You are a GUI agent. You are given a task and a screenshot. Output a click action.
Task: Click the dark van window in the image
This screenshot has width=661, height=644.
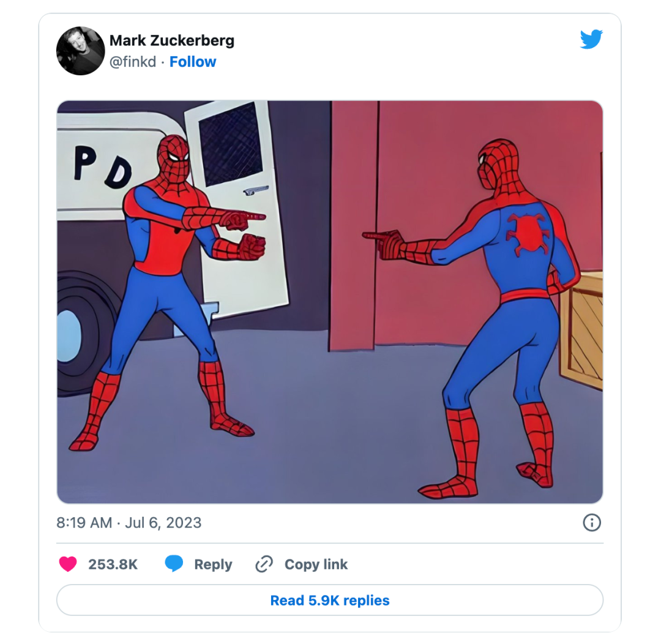pos(231,144)
